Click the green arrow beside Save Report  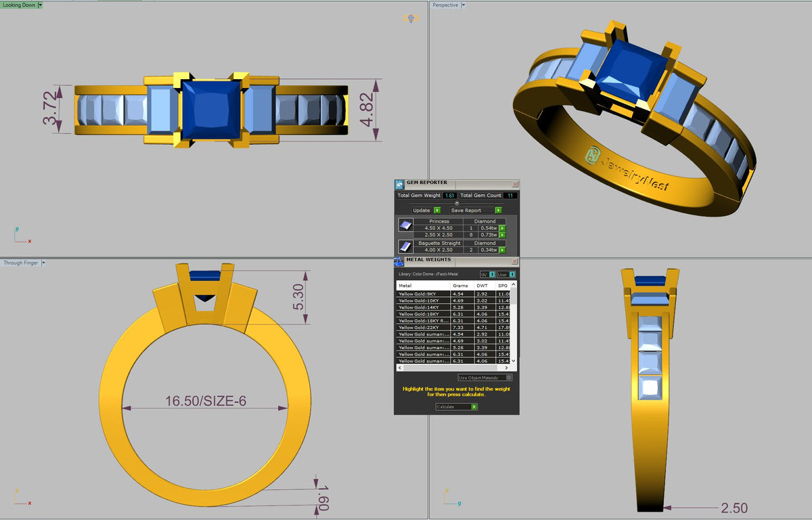click(499, 210)
